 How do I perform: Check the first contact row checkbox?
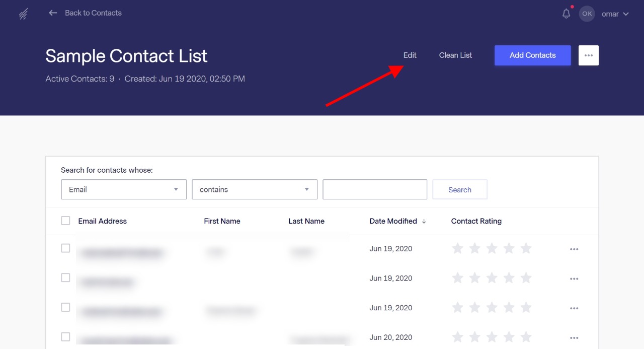coord(65,248)
